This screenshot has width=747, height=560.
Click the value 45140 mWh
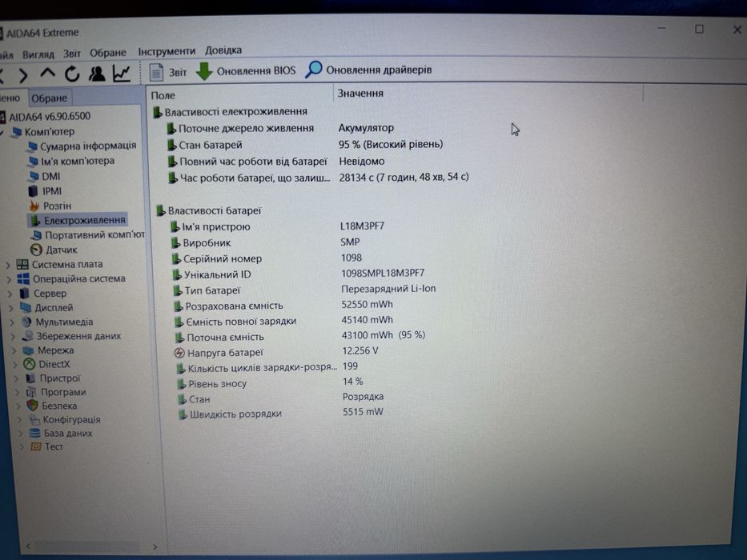pyautogui.click(x=367, y=320)
